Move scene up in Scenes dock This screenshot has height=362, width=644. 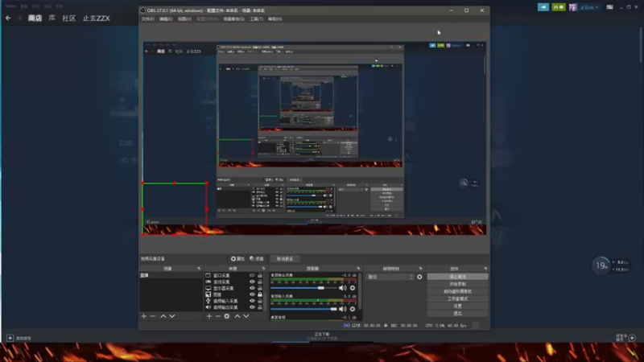pos(163,316)
